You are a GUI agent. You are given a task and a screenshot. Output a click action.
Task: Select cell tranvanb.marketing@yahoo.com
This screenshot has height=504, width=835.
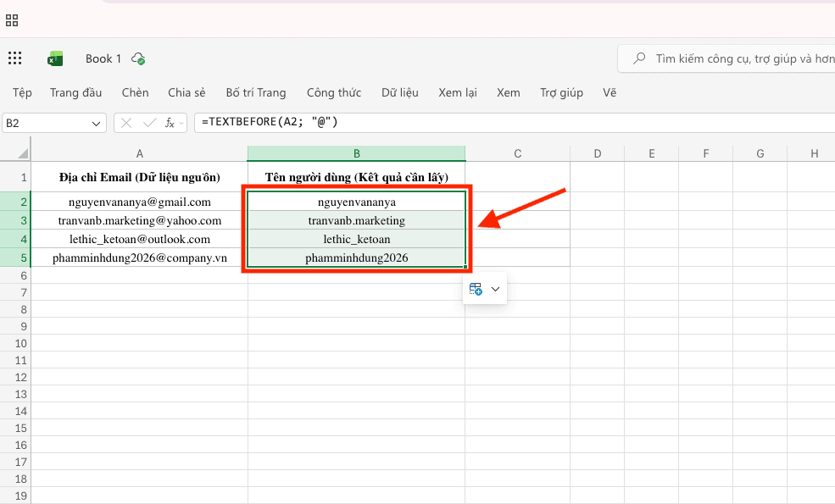pyautogui.click(x=140, y=220)
